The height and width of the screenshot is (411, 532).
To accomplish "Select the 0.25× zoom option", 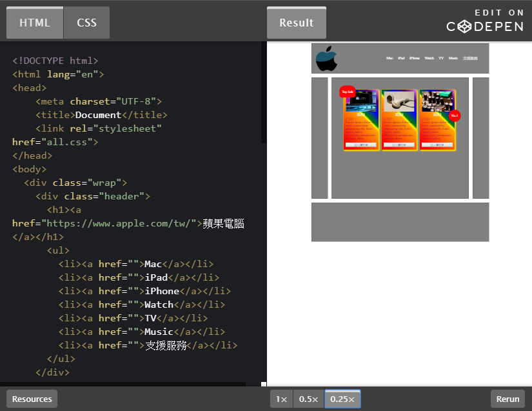I will (342, 399).
